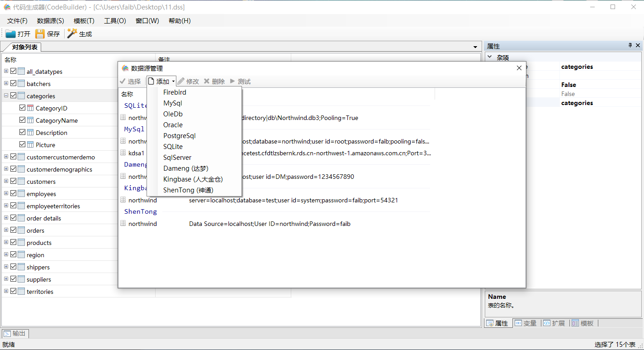
Task: Open the 窗口(W) menu
Action: (147, 21)
